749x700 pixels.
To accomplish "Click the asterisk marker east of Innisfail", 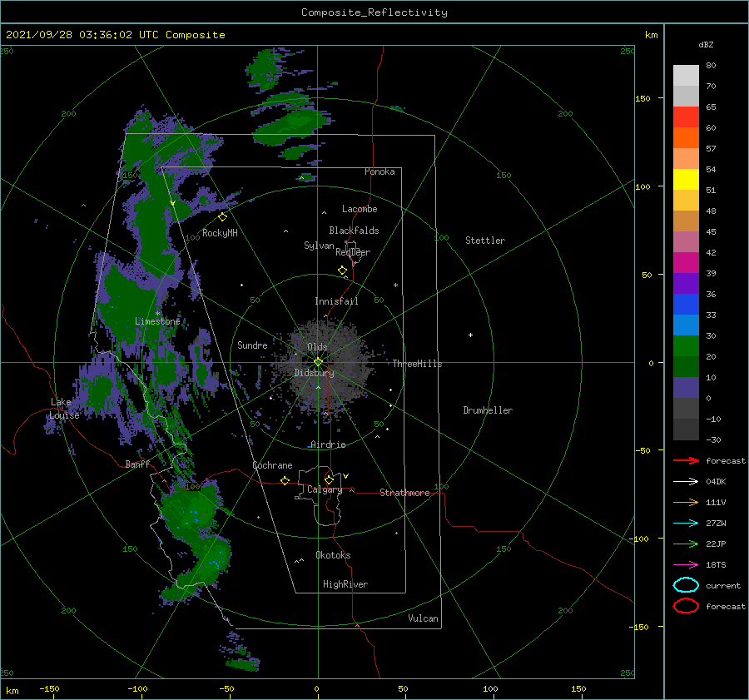I will [x=395, y=285].
